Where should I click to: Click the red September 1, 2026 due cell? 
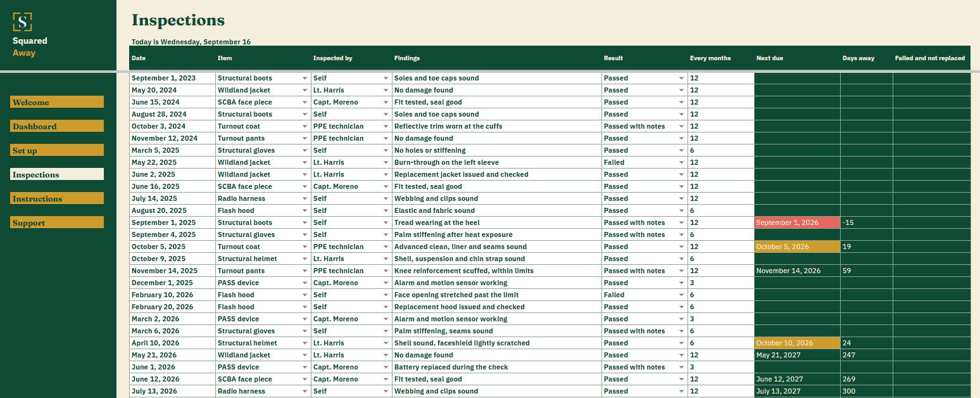[797, 222]
